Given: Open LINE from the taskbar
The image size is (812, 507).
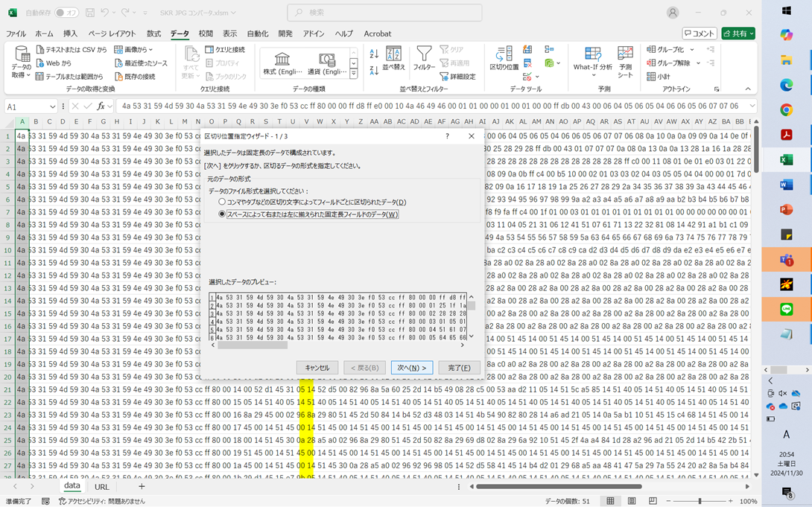Looking at the screenshot, I should tap(786, 310).
